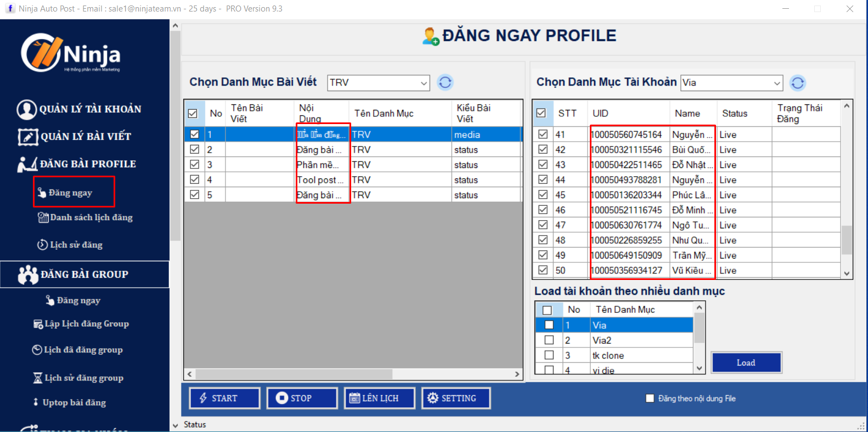Open the SETTING button
The width and height of the screenshot is (868, 432).
(x=456, y=398)
